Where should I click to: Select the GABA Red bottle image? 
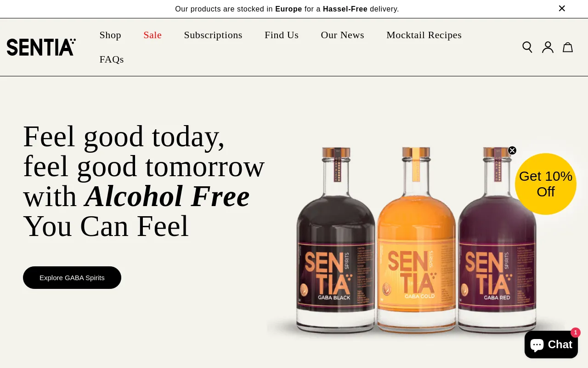click(498, 241)
